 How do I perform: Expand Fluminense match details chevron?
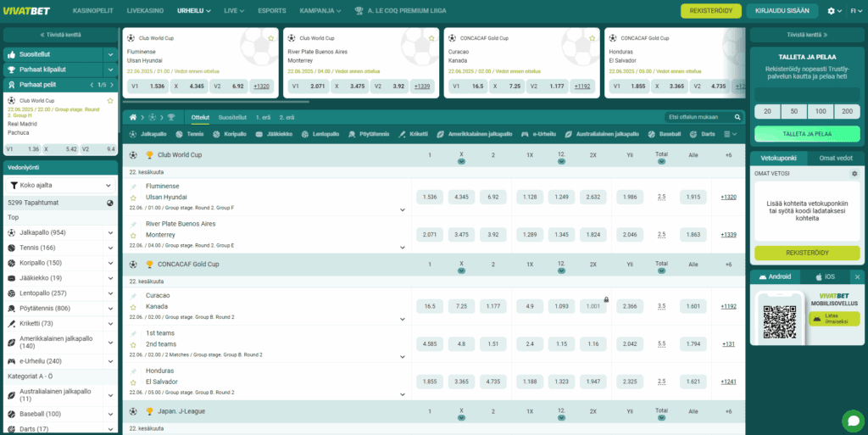(x=403, y=209)
